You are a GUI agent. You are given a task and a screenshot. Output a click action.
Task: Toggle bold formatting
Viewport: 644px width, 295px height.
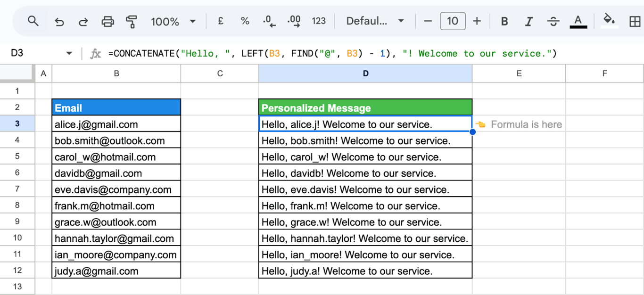504,21
